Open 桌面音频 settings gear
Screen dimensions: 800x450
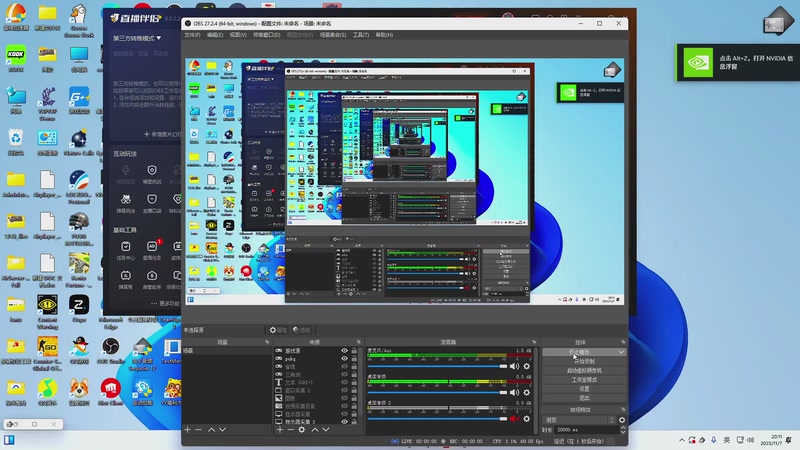pos(527,392)
